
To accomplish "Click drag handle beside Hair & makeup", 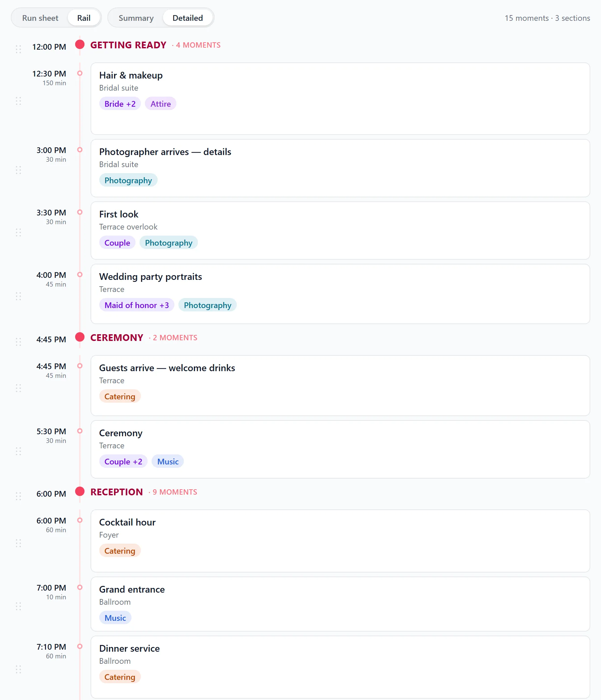I will click(18, 101).
